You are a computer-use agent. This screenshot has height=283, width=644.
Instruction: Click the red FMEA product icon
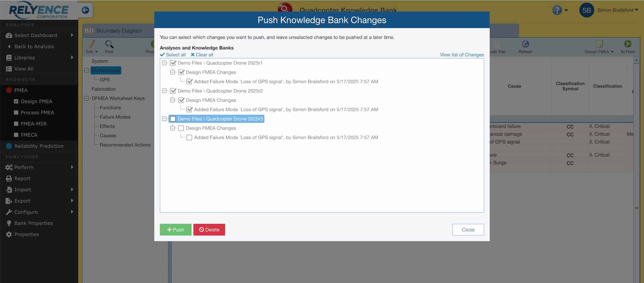tap(9, 90)
